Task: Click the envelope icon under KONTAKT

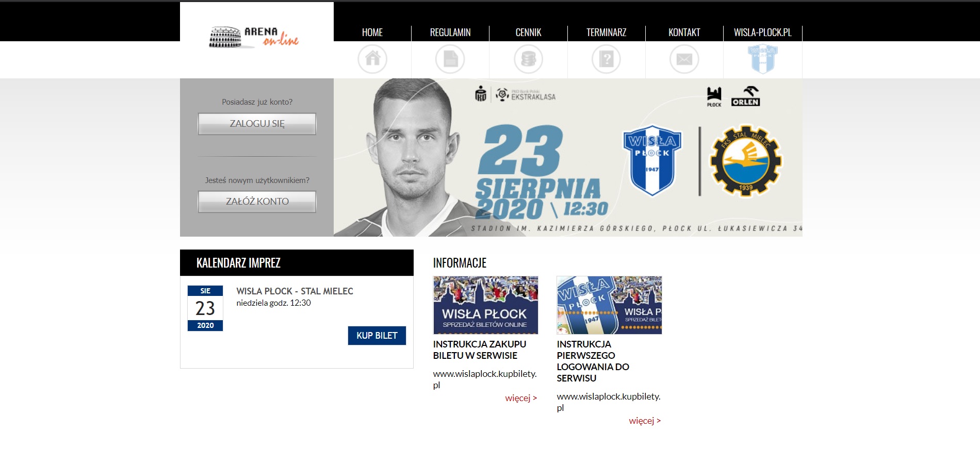Action: (x=684, y=59)
